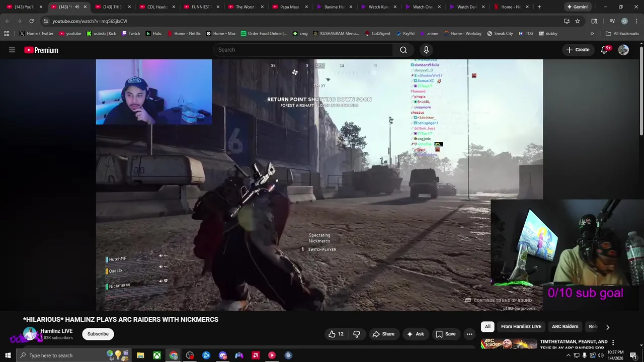Go to the YouTube Premium home logo
Screen dimensions: 644x362
point(41,50)
